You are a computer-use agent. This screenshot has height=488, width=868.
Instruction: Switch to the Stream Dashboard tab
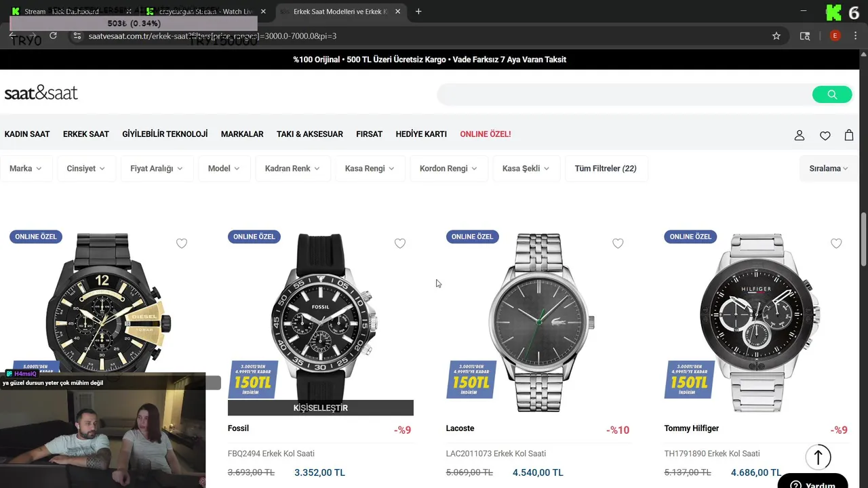(68, 12)
